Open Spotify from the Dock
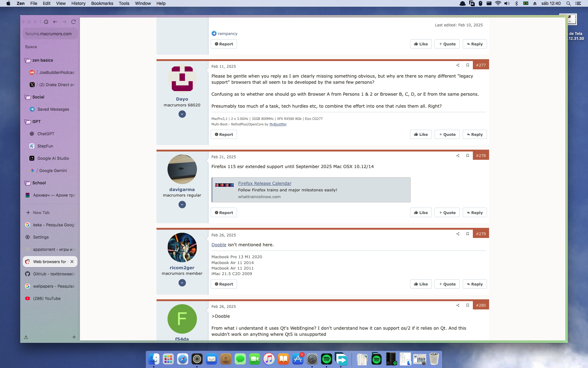The image size is (588, 368). pos(326,359)
